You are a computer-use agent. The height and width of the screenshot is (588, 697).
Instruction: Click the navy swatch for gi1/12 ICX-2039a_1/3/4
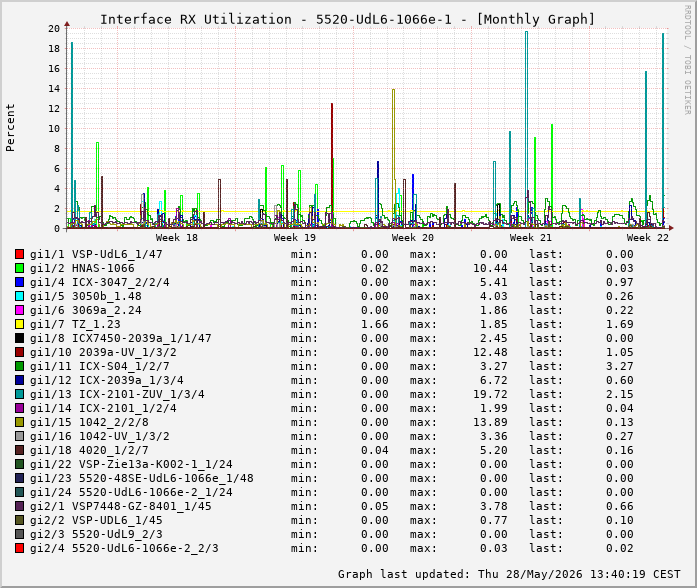19,380
